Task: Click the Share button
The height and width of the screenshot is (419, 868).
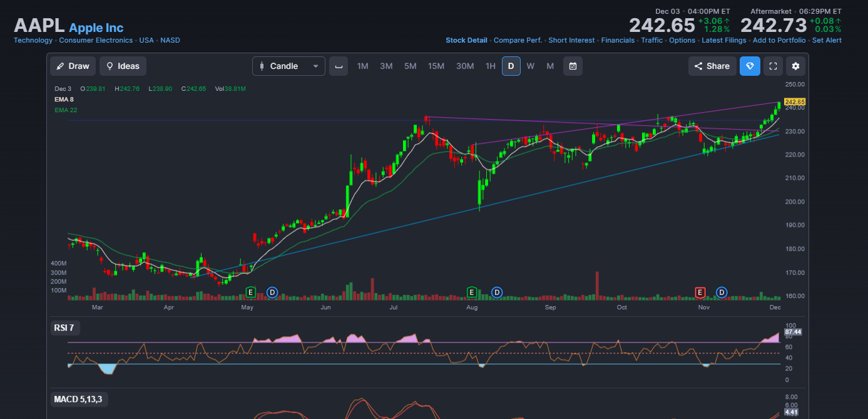Action: pyautogui.click(x=712, y=66)
